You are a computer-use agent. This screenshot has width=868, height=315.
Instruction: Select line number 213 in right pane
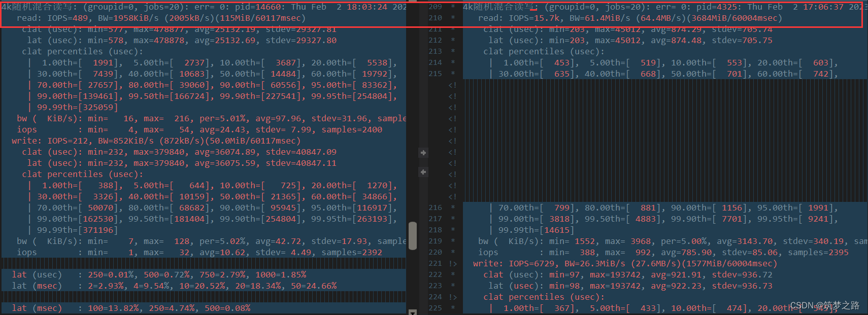click(x=435, y=51)
